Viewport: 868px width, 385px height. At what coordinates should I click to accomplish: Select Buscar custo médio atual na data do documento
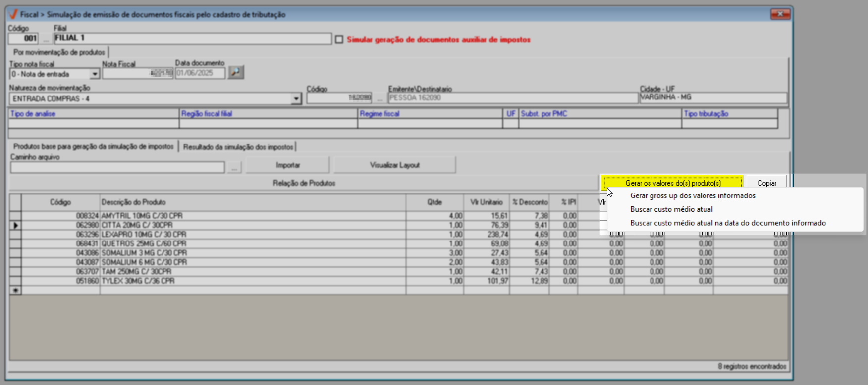728,223
